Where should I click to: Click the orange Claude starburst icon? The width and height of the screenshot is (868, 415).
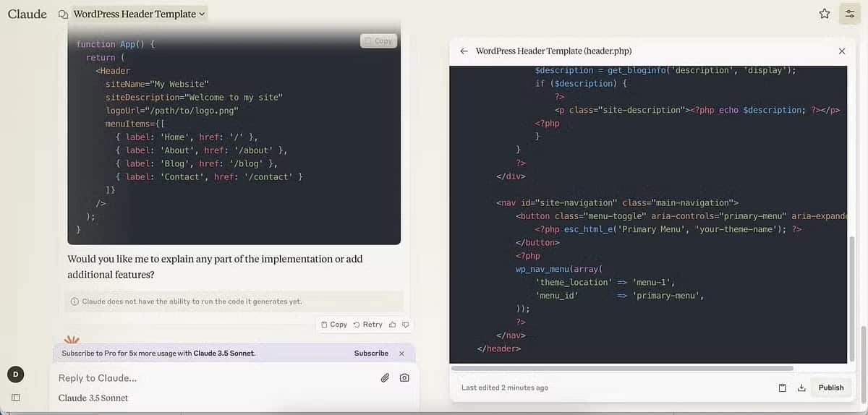(x=72, y=339)
